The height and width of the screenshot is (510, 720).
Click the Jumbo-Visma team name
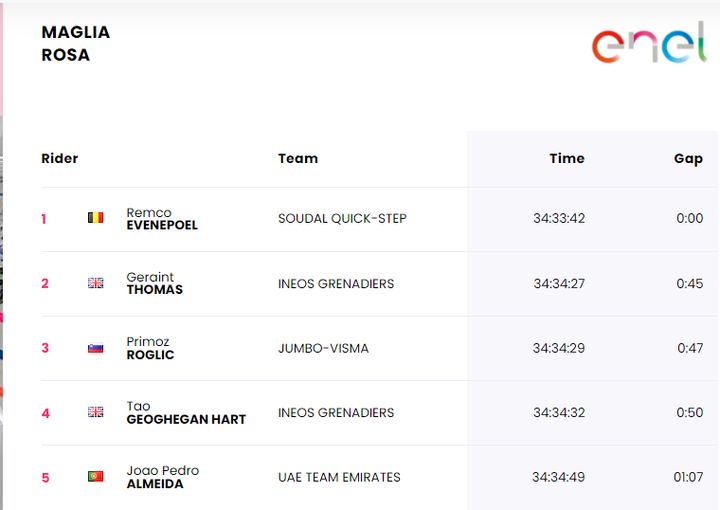click(x=323, y=348)
